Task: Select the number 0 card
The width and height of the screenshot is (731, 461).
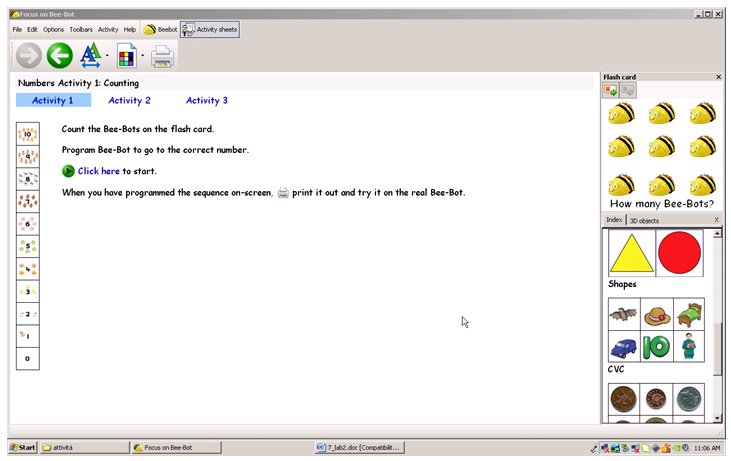Action: [x=28, y=358]
